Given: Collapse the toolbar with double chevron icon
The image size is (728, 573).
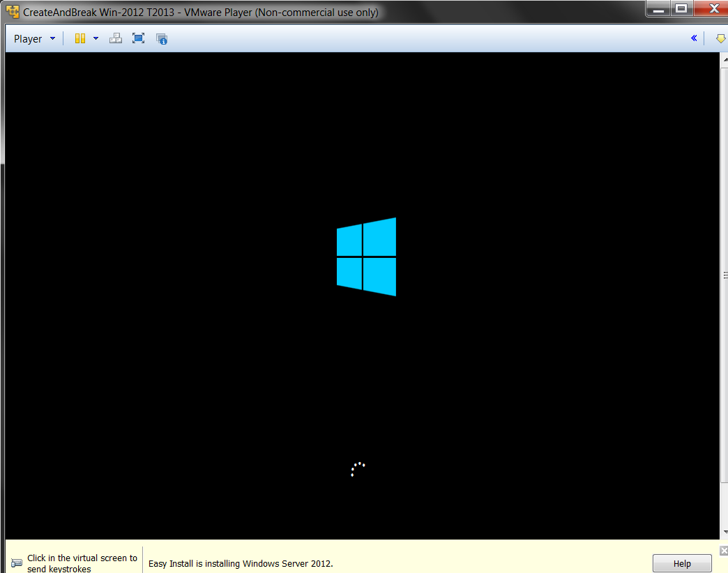Looking at the screenshot, I should 694,38.
